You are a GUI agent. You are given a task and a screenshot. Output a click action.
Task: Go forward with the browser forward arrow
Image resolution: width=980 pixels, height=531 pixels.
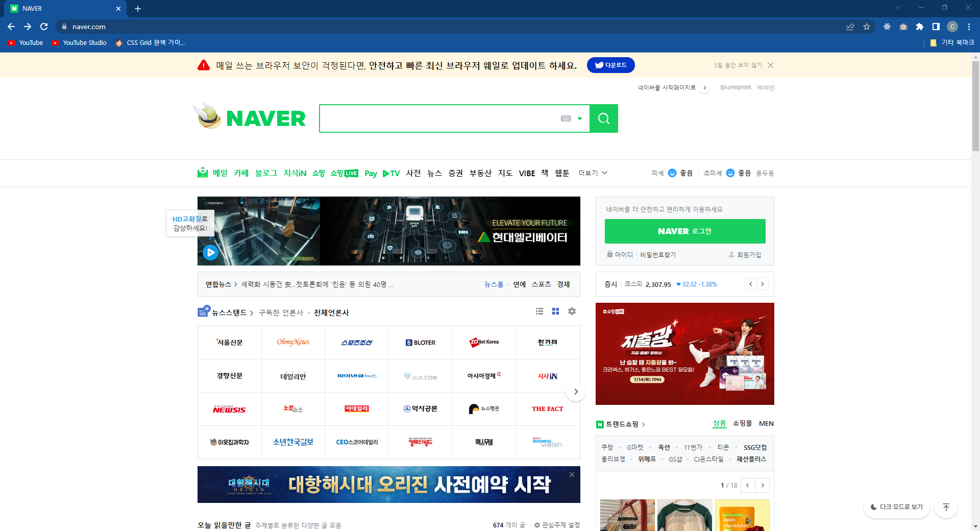point(28,27)
